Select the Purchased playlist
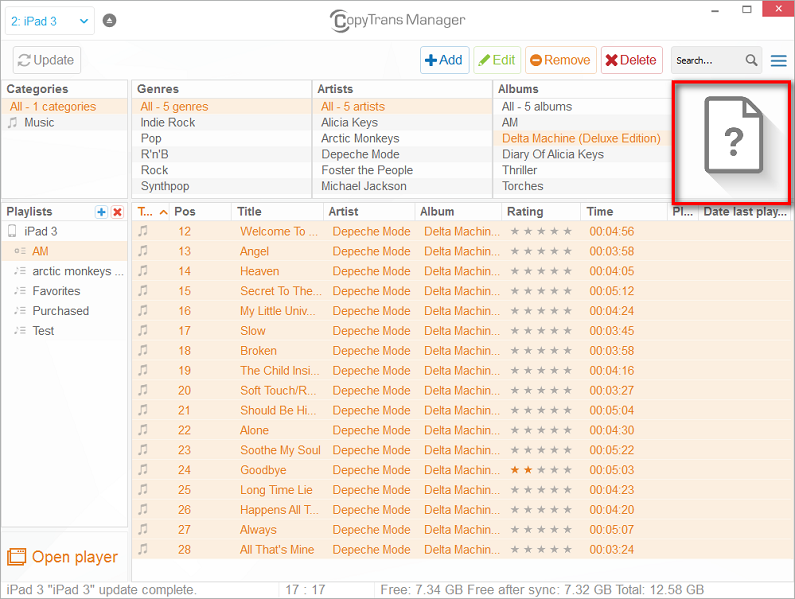Image resolution: width=795 pixels, height=599 pixels. 60,311
